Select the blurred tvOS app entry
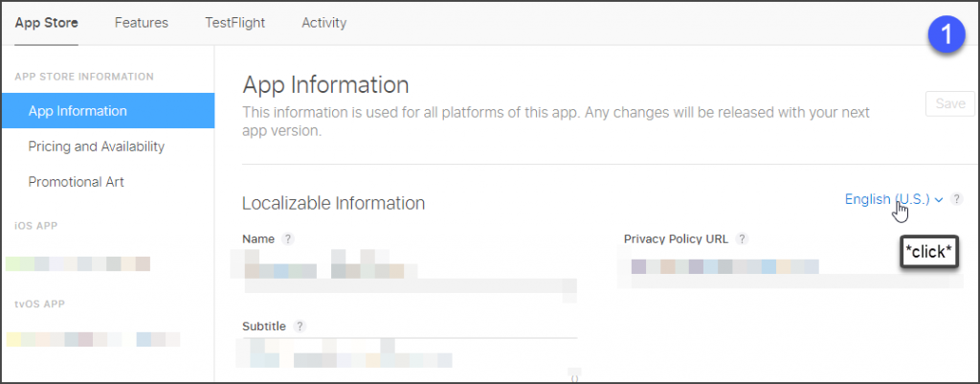The image size is (980, 384). point(93,340)
